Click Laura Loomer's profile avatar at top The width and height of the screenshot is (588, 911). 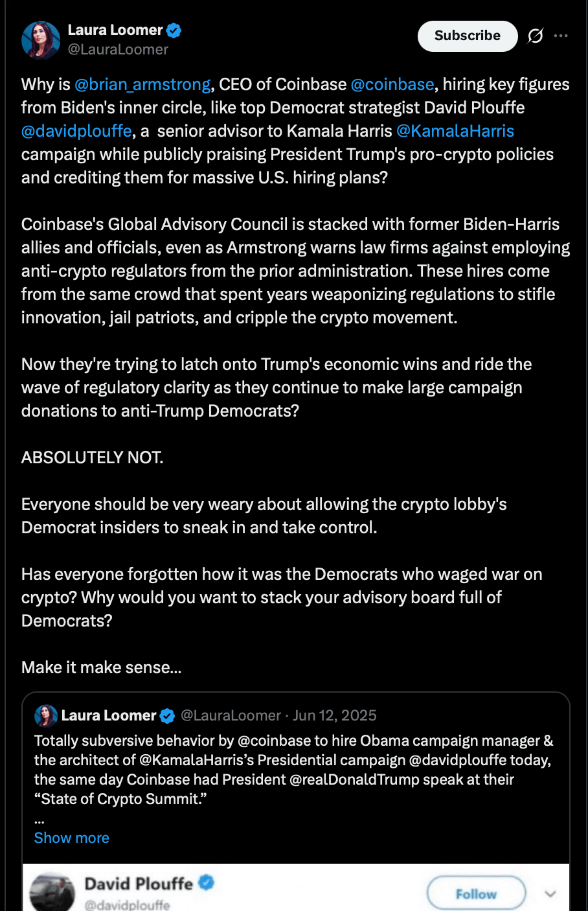pyautogui.click(x=40, y=40)
